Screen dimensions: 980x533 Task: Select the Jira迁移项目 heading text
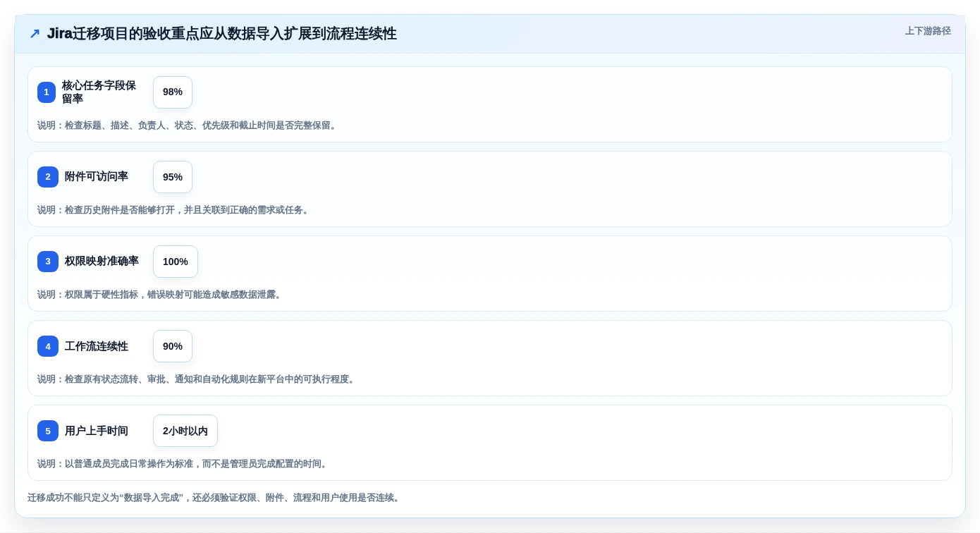point(222,34)
